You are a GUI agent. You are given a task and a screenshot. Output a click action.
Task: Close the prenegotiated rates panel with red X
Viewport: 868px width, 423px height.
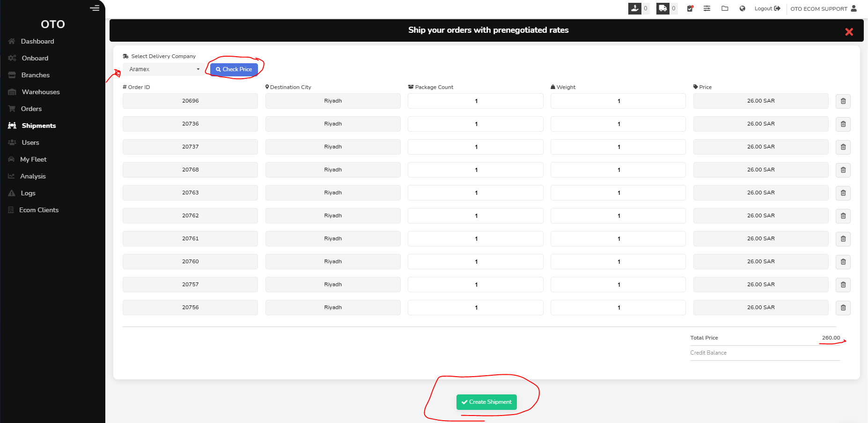[849, 32]
